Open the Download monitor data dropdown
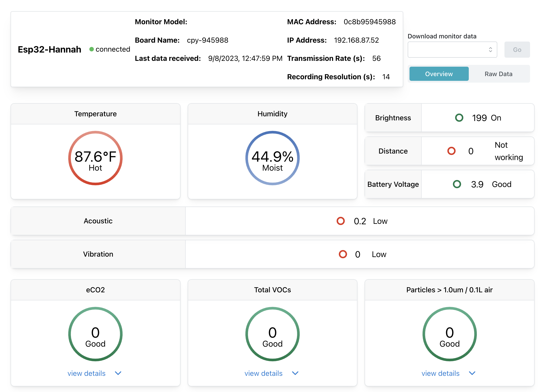The width and height of the screenshot is (546, 392). [x=452, y=50]
